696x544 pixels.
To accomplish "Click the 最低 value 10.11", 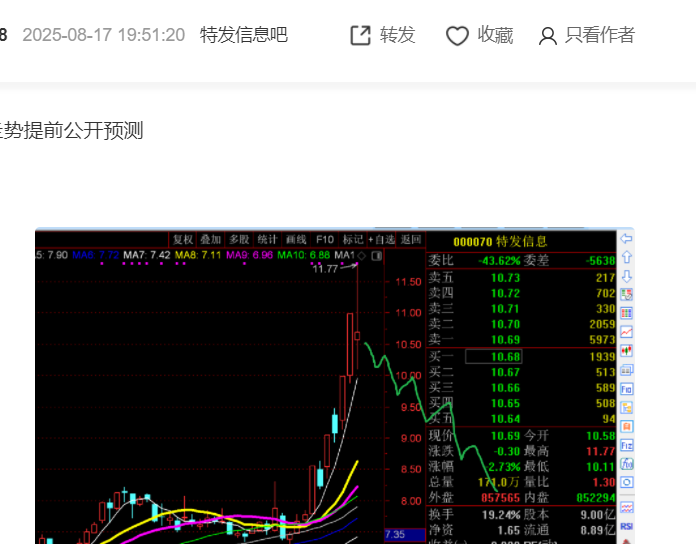I will 601,467.
